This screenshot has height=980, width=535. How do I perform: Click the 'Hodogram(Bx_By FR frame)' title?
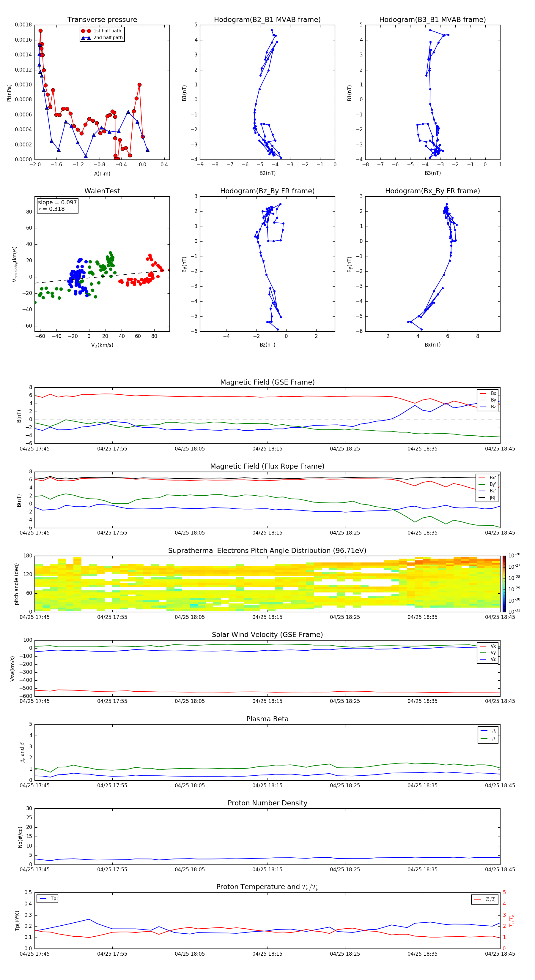pos(432,191)
